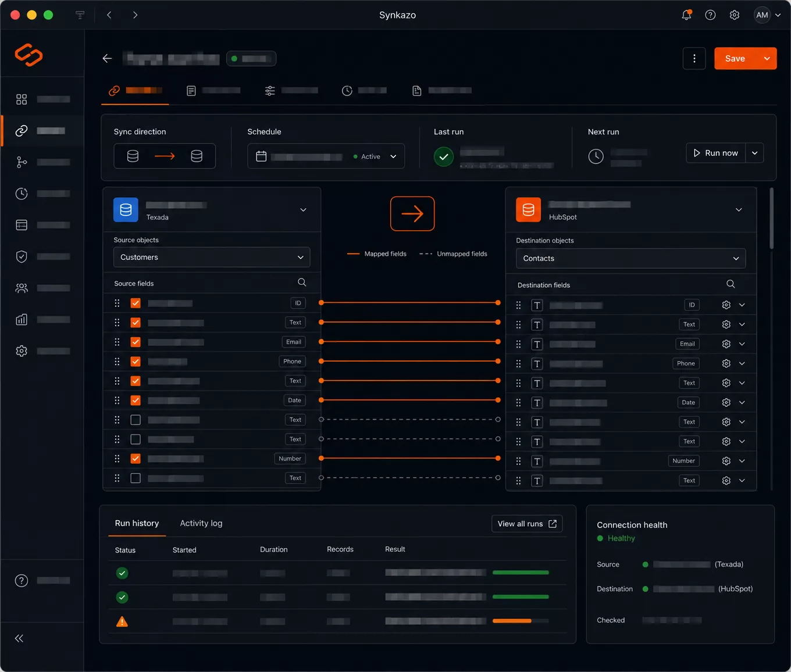Screen dimensions: 791x672
Task: Expand the destination Email field row chevron
Action: pos(742,344)
